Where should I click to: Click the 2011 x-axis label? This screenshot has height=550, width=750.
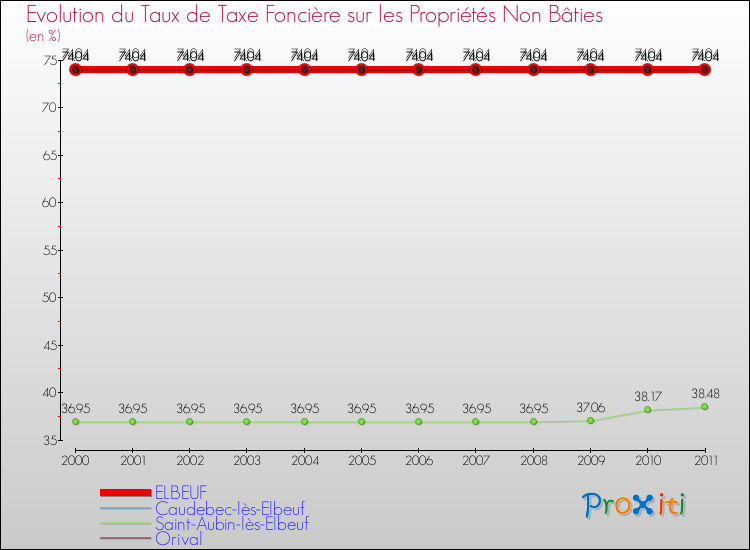pyautogui.click(x=706, y=461)
